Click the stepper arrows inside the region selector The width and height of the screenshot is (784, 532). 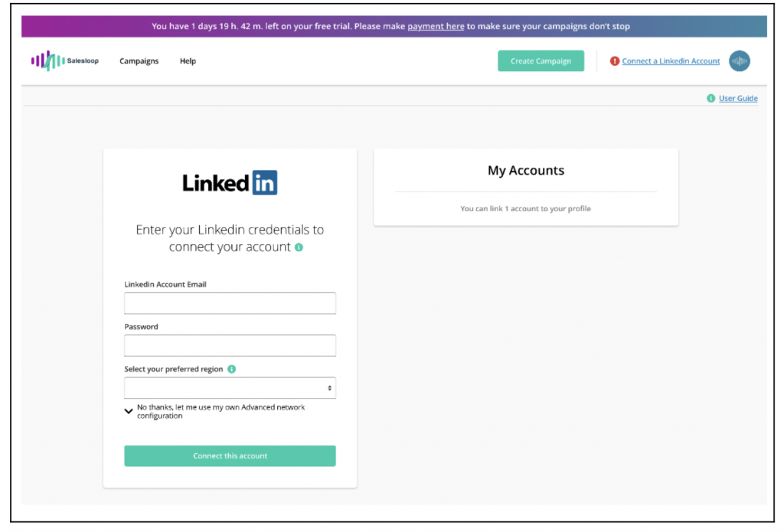(330, 387)
